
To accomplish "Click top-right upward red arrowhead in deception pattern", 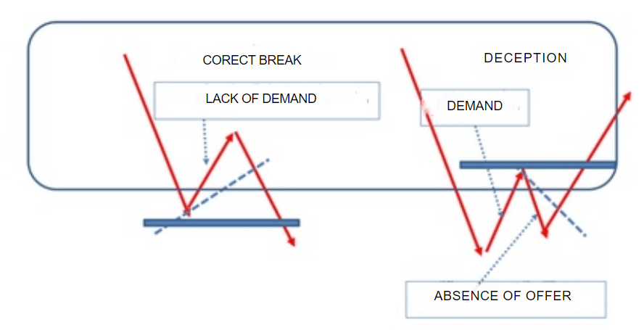I will (x=628, y=95).
